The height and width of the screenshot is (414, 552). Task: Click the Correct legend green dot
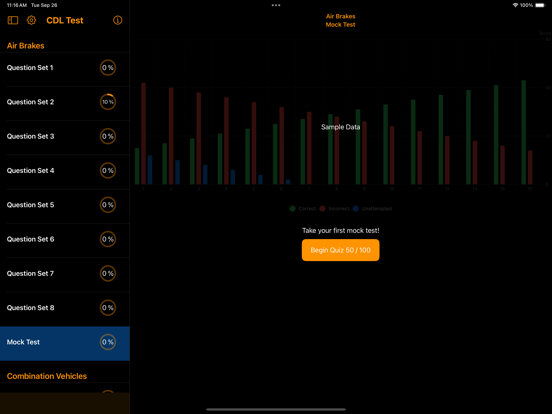click(x=293, y=209)
